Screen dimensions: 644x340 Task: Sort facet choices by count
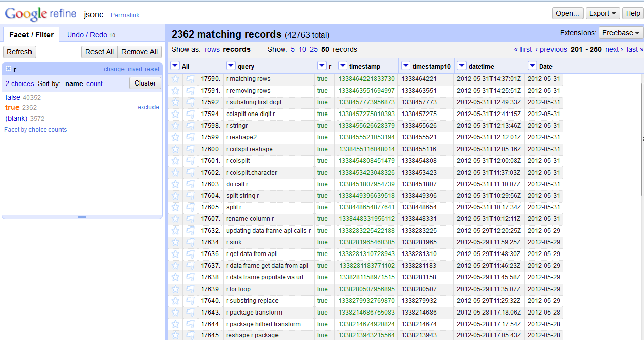click(x=95, y=83)
